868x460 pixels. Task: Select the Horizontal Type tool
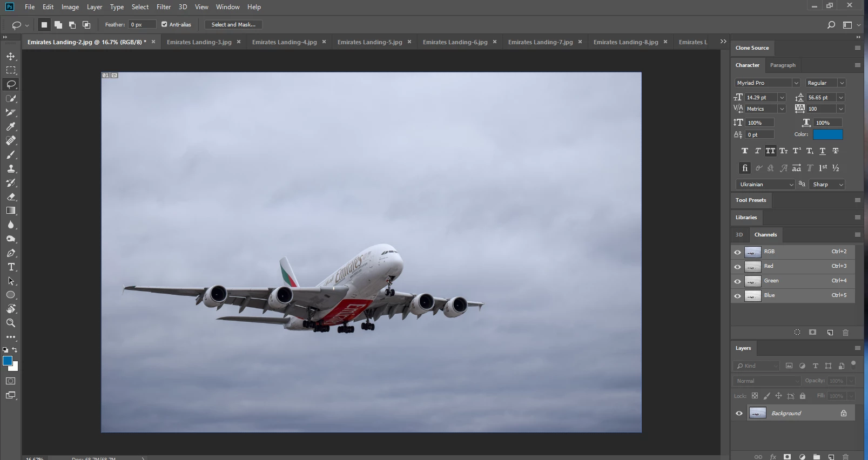pyautogui.click(x=11, y=267)
